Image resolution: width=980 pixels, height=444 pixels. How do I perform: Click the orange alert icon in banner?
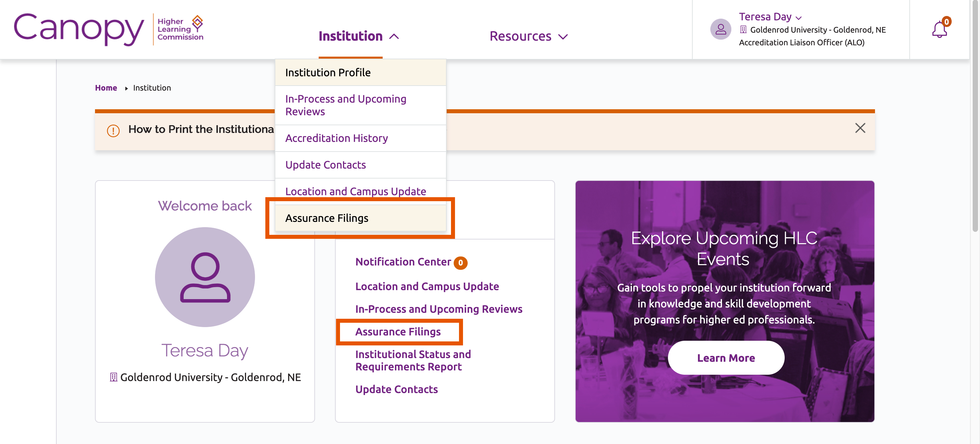[113, 130]
